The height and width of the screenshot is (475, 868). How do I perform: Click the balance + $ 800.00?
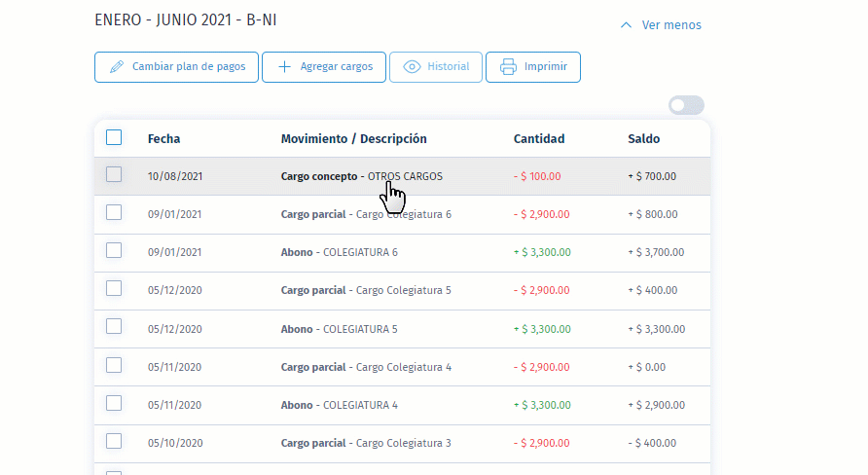click(653, 214)
